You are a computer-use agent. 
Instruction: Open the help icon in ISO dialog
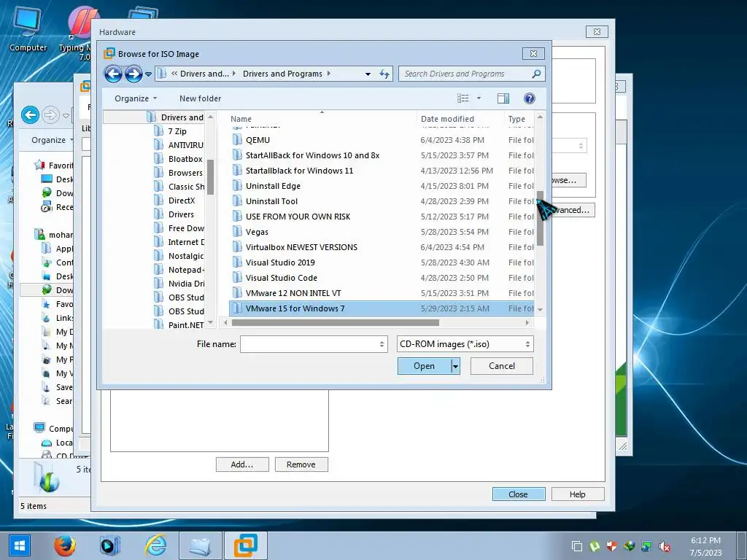click(530, 98)
